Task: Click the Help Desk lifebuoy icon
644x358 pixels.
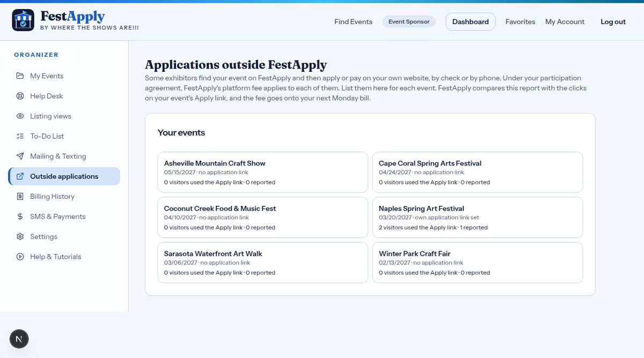Action: 20,96
